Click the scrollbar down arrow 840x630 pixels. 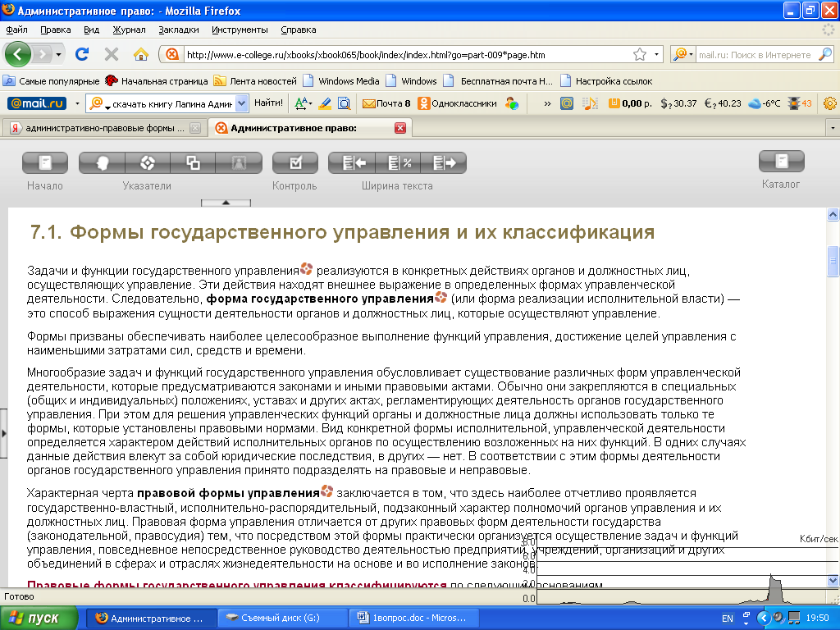coord(833,580)
